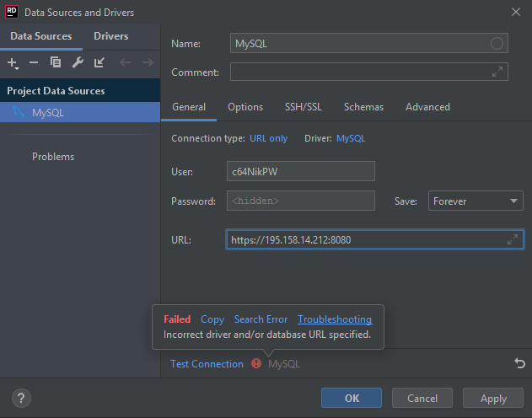Click into the URL input field
The width and height of the screenshot is (532, 418).
click(374, 239)
